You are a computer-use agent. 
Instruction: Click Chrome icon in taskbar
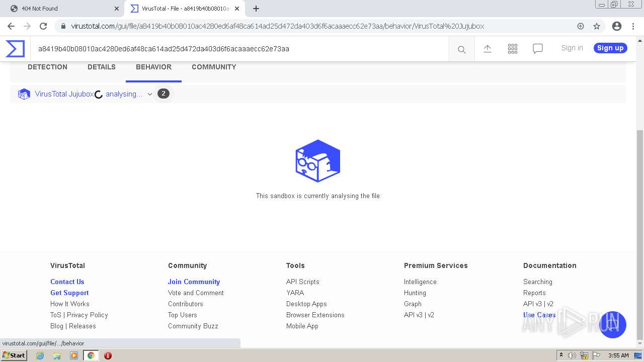tap(91, 355)
